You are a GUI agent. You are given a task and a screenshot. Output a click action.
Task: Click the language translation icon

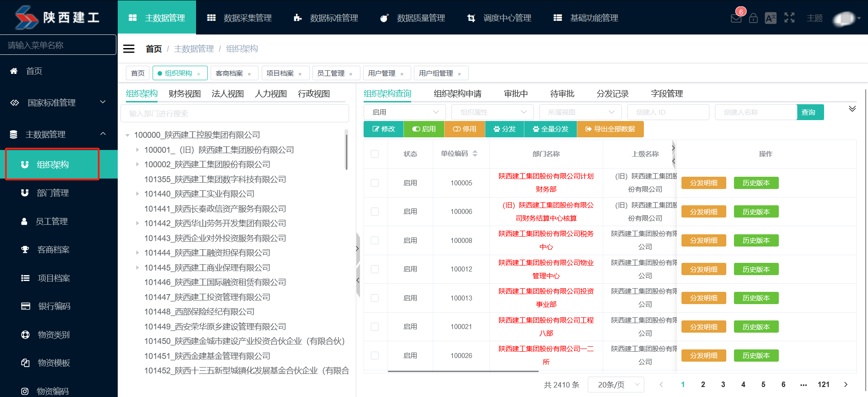[x=770, y=18]
